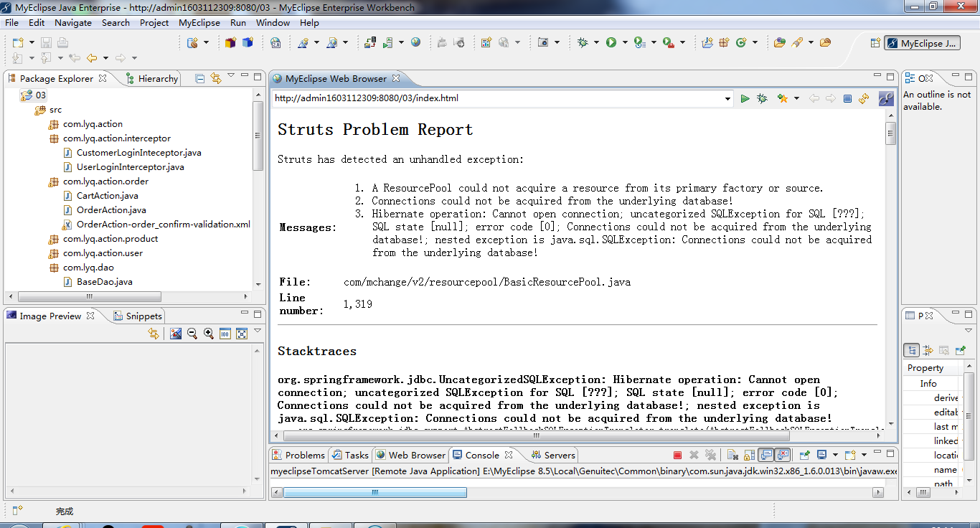The width and height of the screenshot is (980, 528).
Task: Open the URL address bar dropdown
Action: 727,98
